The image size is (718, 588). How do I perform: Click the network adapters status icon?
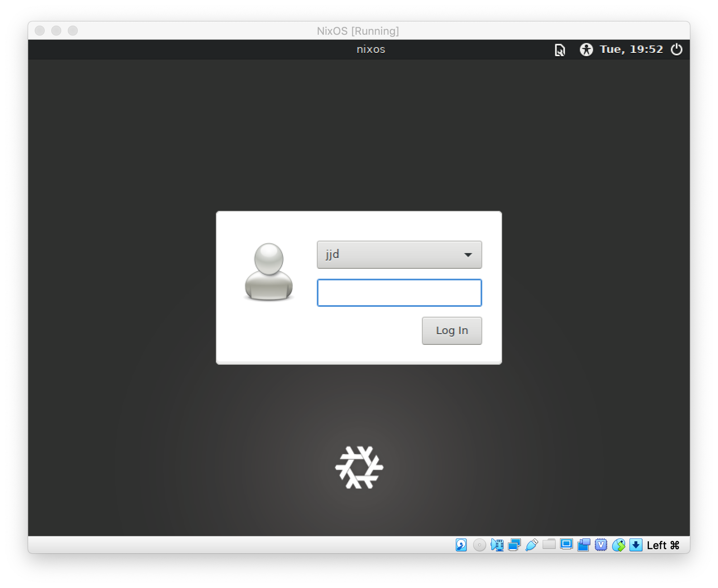click(x=514, y=545)
